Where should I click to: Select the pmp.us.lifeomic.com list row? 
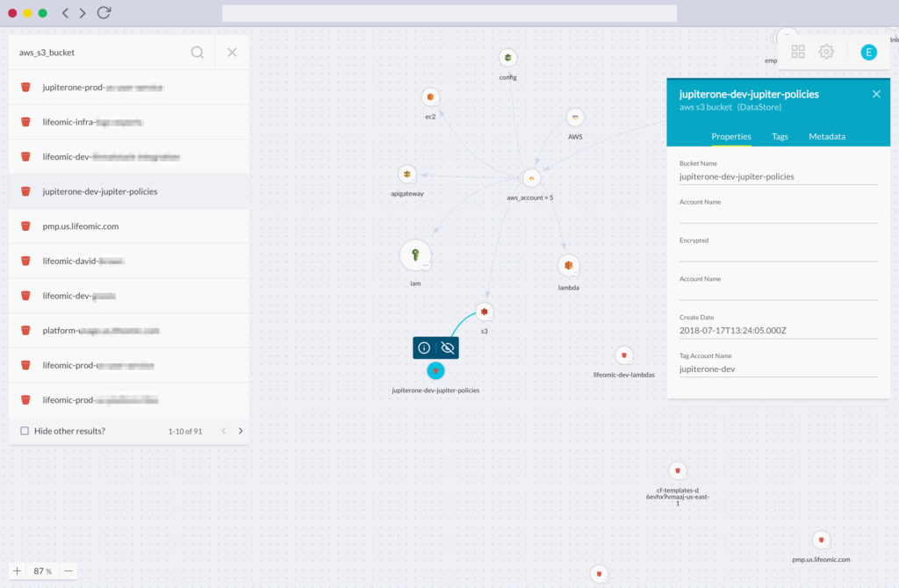pyautogui.click(x=129, y=226)
